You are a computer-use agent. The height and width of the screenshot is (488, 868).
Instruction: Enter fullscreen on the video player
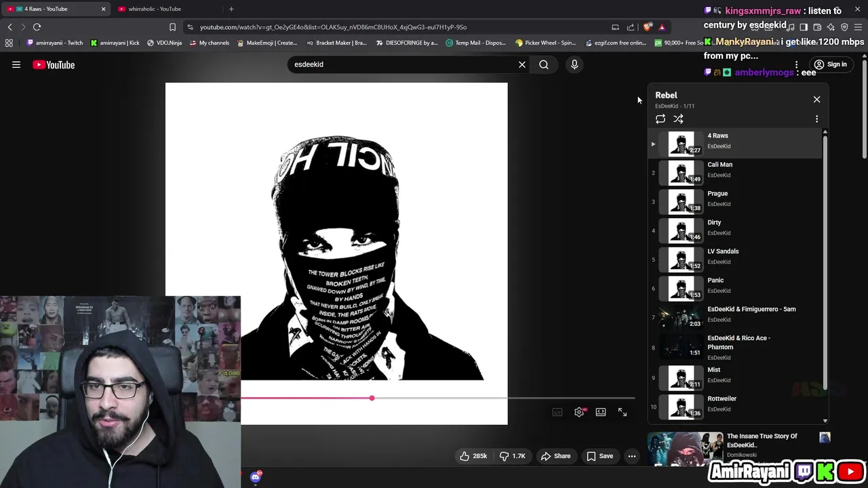pyautogui.click(x=623, y=412)
